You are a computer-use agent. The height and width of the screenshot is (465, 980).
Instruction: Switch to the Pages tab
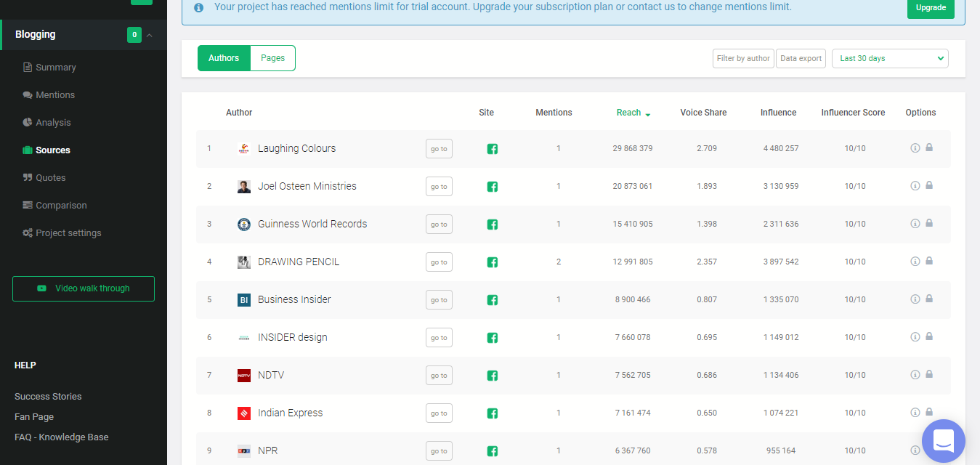272,58
